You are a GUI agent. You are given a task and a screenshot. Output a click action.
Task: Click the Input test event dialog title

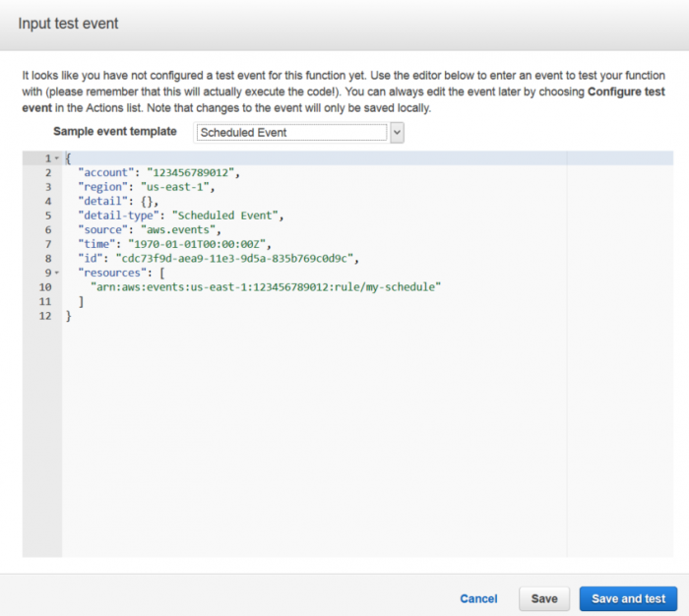(x=68, y=24)
